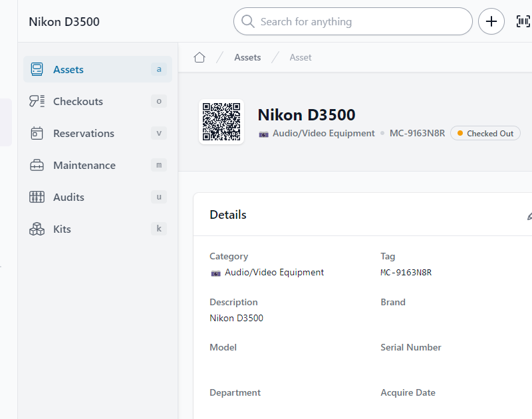The height and width of the screenshot is (419, 532).
Task: Click the Checkouts scanner icon in sidebar
Action: click(37, 101)
